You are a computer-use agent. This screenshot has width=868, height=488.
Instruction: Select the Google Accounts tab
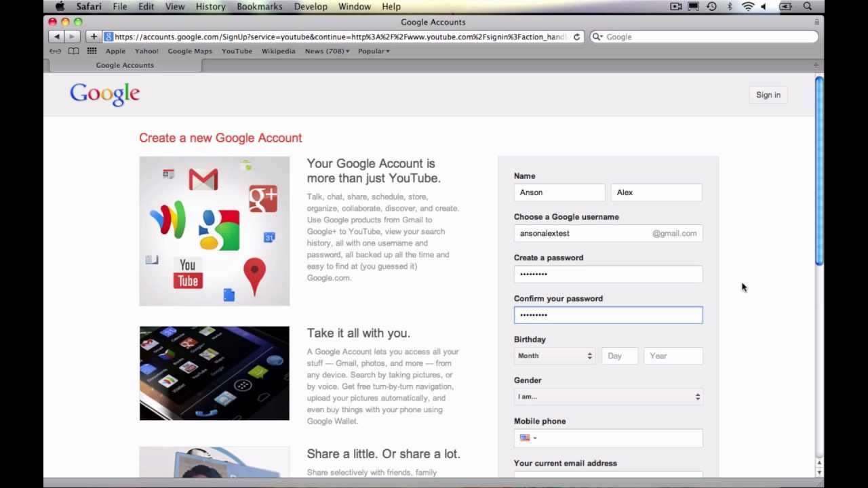pyautogui.click(x=125, y=65)
